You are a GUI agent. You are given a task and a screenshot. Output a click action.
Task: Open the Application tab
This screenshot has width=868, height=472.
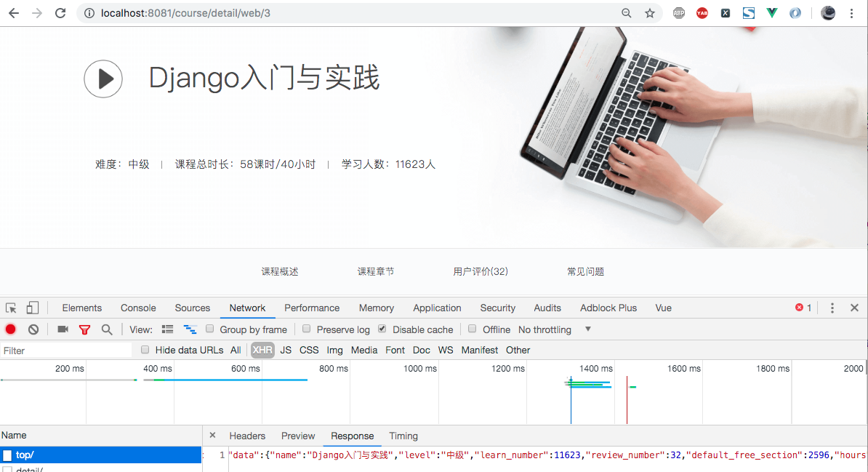[438, 308]
